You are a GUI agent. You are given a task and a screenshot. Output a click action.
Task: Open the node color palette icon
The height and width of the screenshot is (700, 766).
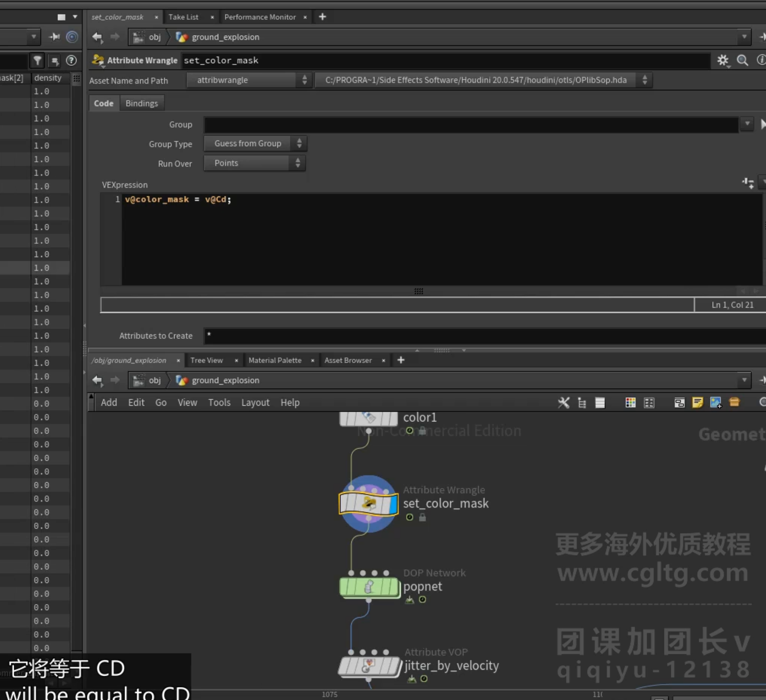pos(630,402)
